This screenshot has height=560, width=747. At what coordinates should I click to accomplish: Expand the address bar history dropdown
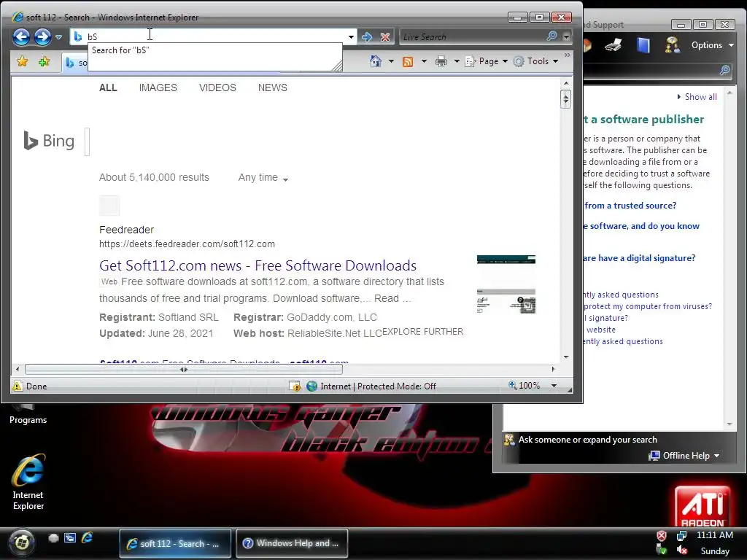(351, 36)
